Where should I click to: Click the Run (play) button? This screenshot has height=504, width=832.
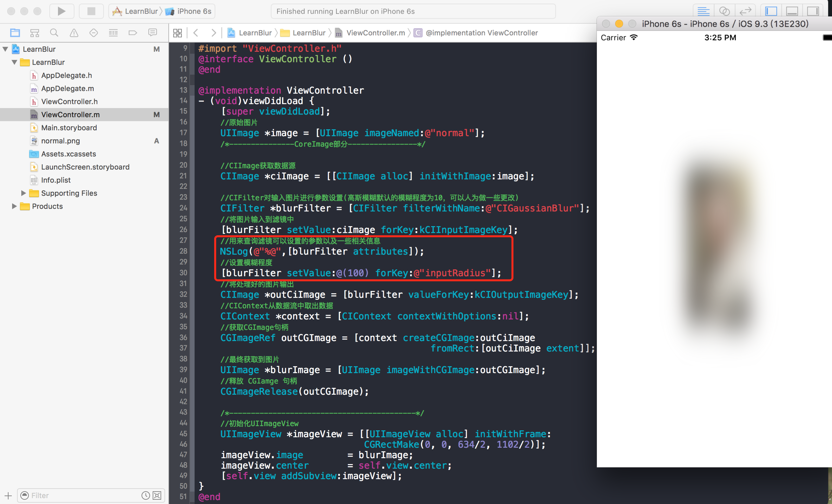coord(62,11)
